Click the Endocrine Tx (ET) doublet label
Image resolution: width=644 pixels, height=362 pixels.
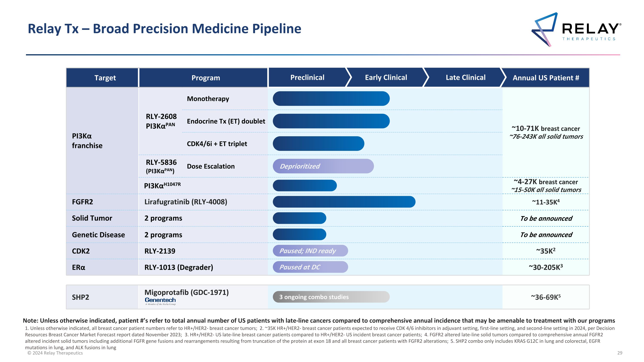(226, 121)
